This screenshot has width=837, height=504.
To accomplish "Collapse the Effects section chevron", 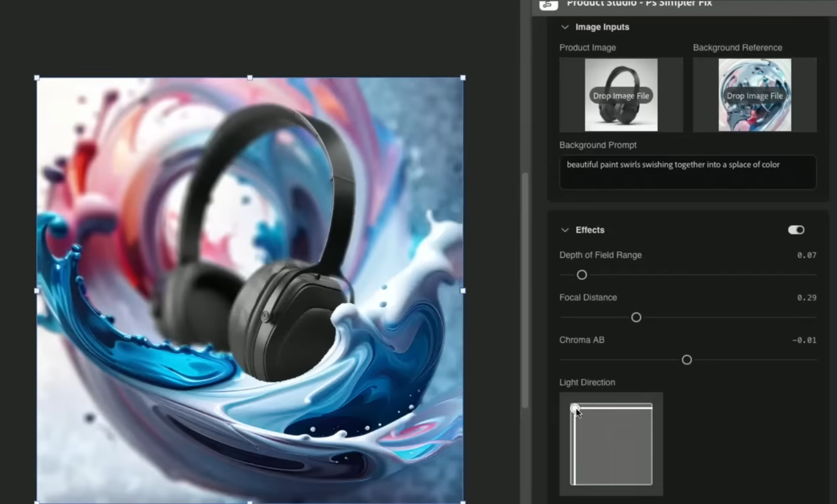I will click(565, 230).
